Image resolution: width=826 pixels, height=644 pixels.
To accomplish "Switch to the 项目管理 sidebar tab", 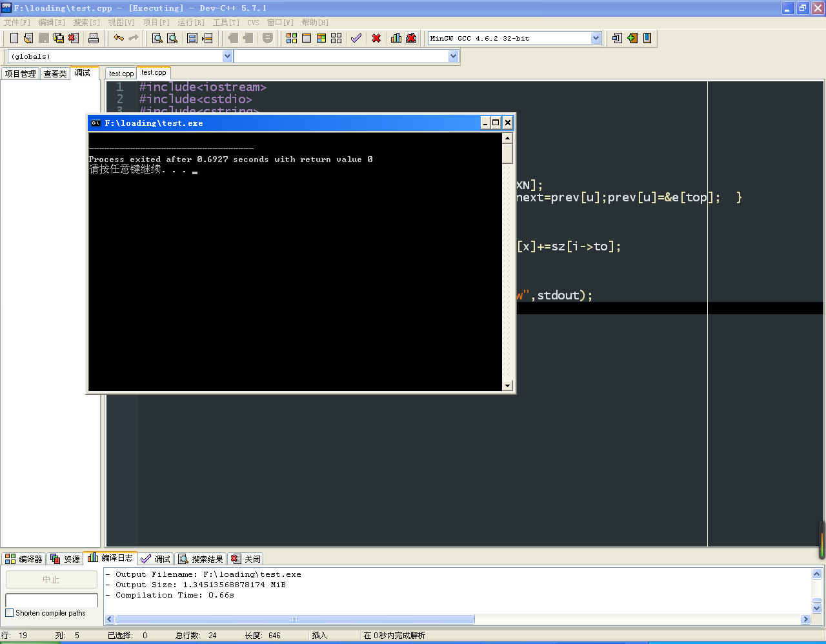I will 21,74.
